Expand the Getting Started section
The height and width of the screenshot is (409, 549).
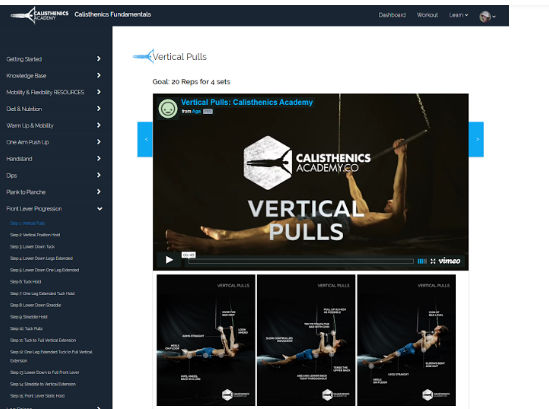coord(54,59)
